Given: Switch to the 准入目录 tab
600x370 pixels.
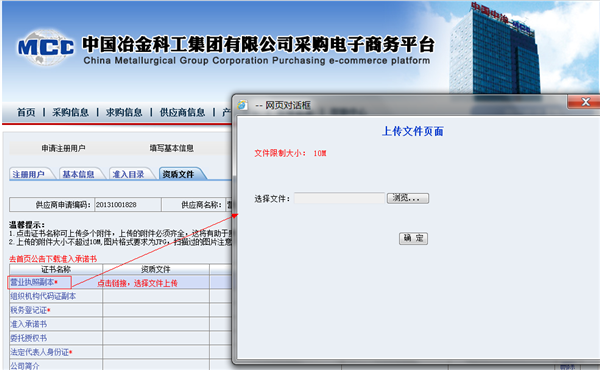Looking at the screenshot, I should click(x=129, y=174).
